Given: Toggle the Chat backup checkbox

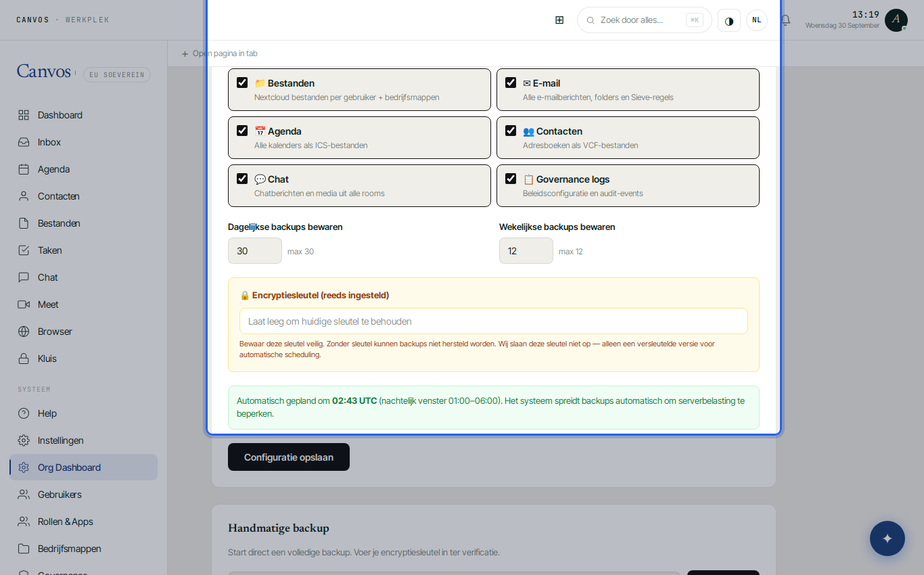Looking at the screenshot, I should pyautogui.click(x=242, y=179).
